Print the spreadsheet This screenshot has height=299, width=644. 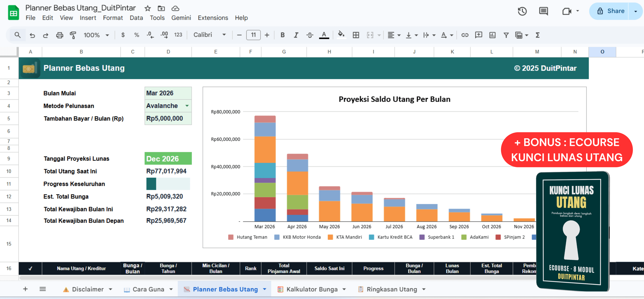[60, 35]
